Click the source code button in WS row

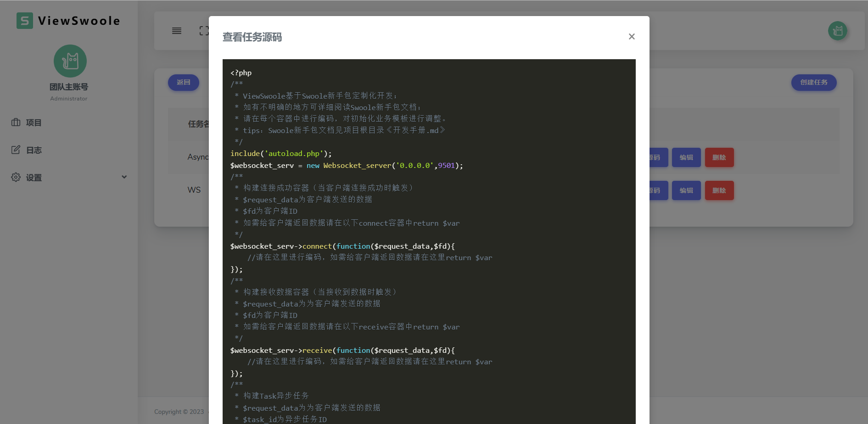(658, 190)
